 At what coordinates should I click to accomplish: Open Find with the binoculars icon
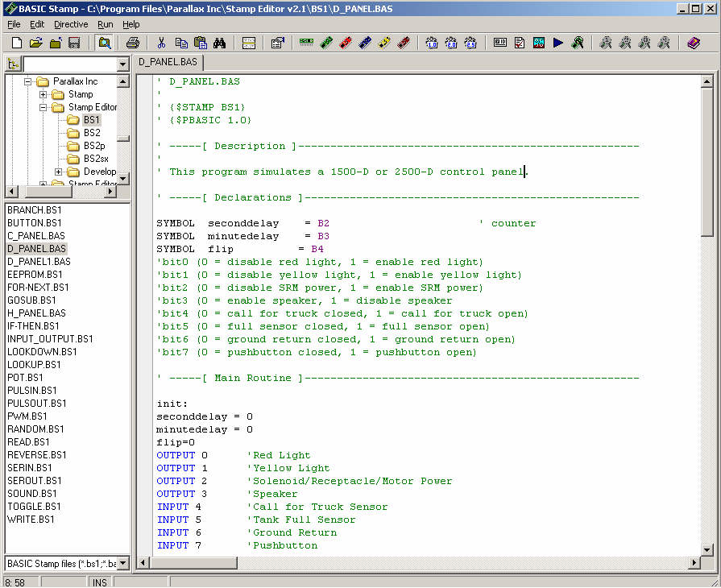click(219, 43)
